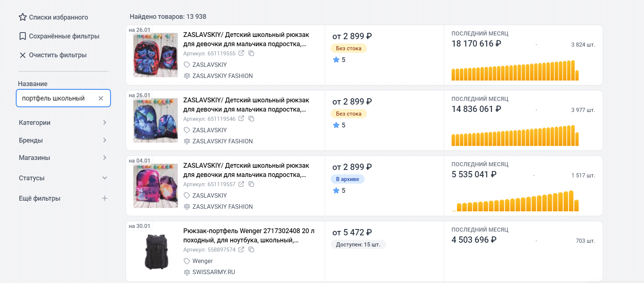Screen dimensions: 644x283
Task: Click the first product's monthly sales chart
Action: (515, 70)
